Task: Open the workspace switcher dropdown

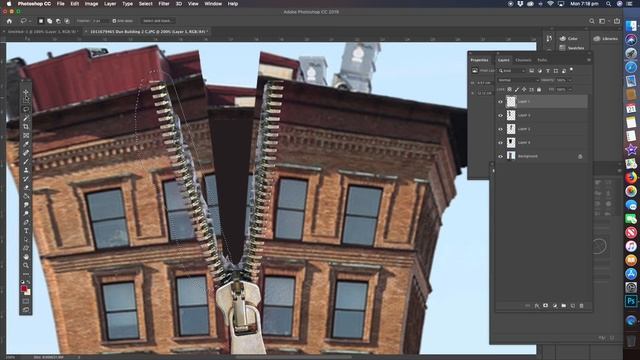Action: (604, 21)
